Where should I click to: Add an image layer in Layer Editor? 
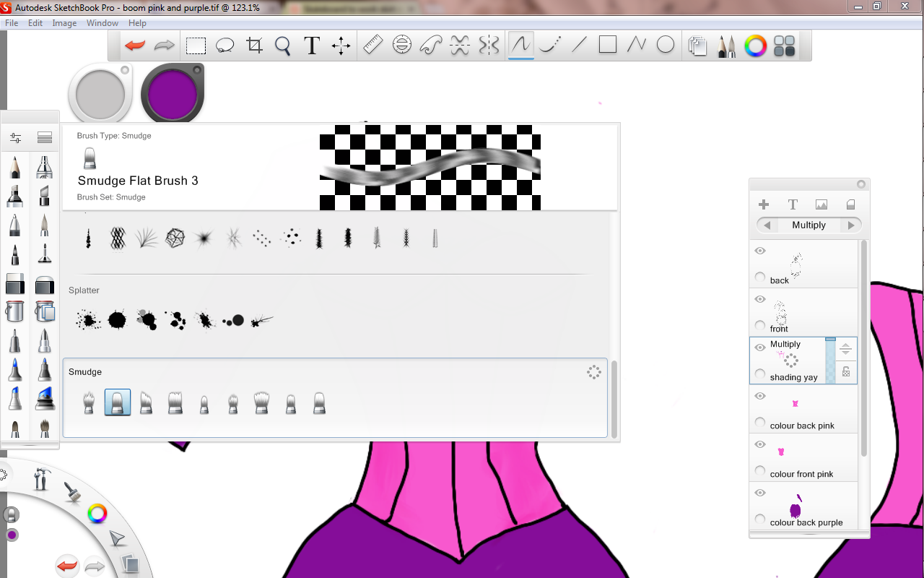point(821,204)
